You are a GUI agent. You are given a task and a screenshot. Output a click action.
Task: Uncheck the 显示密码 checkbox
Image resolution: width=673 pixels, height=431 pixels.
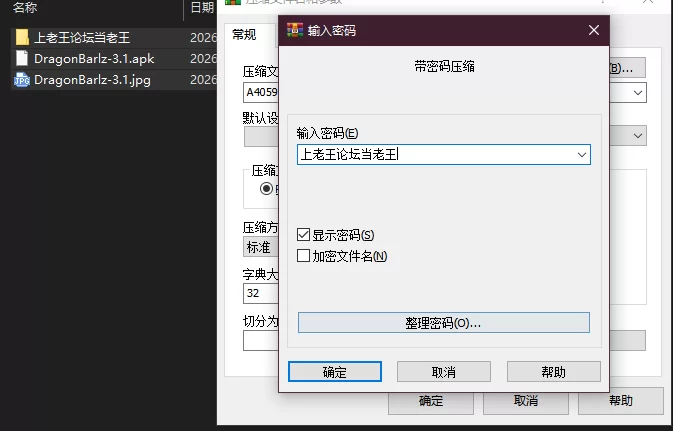[x=303, y=234]
